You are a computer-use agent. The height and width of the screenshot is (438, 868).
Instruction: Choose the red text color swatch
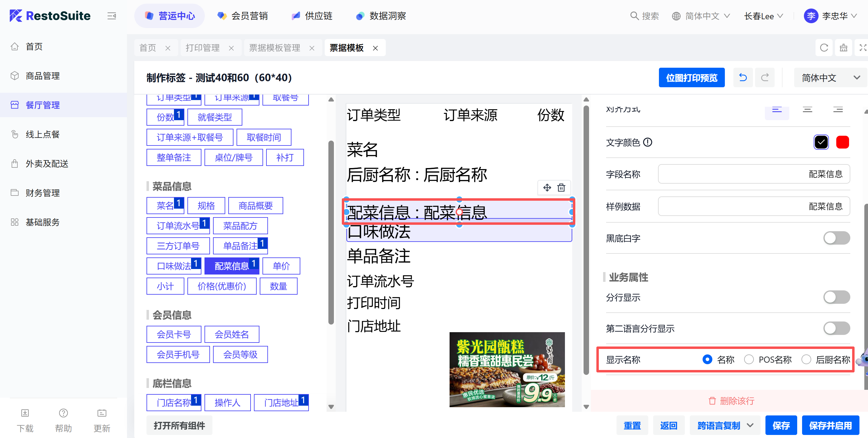pos(842,142)
